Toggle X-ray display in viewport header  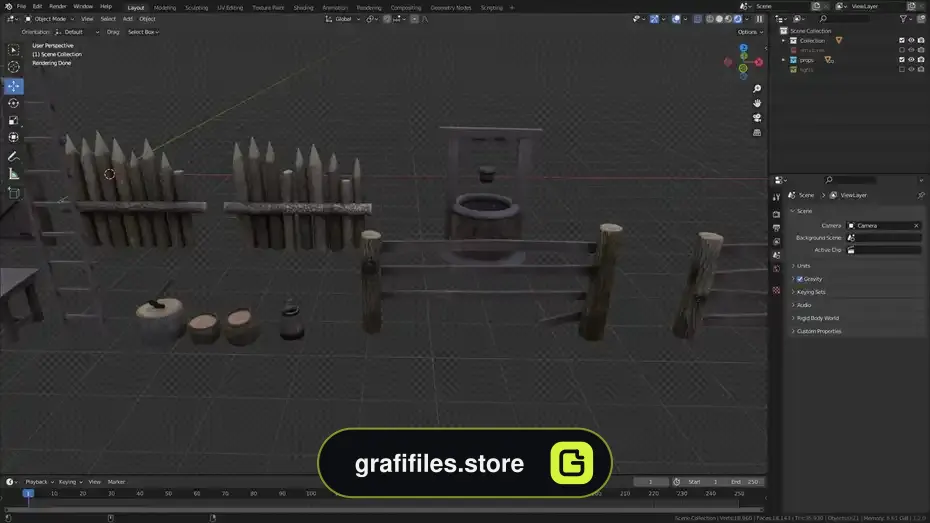698,19
